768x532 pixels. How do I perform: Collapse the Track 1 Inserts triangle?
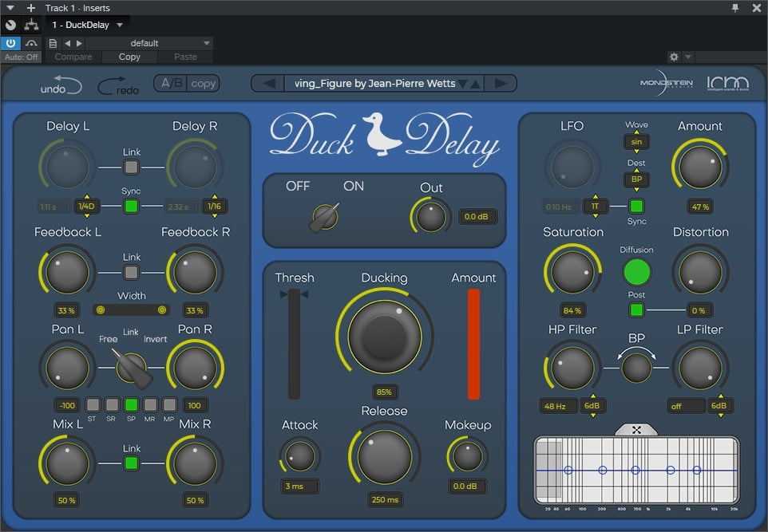[10, 8]
